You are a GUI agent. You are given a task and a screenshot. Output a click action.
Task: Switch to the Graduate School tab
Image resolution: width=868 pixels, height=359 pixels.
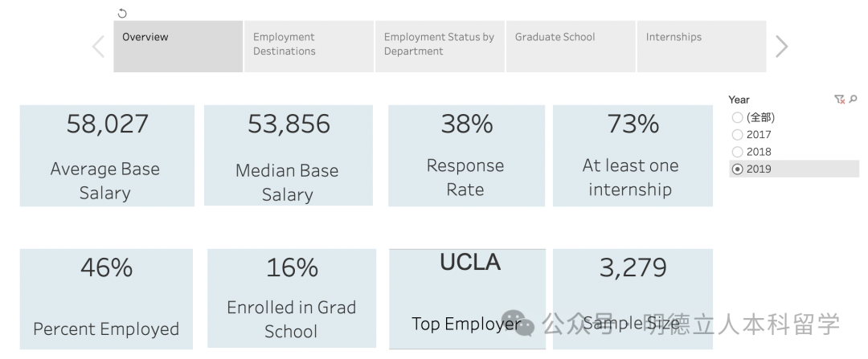click(x=571, y=47)
